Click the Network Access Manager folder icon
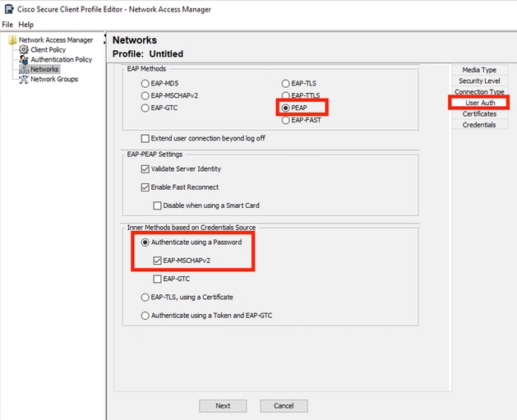The width and height of the screenshot is (517, 420). [x=12, y=40]
